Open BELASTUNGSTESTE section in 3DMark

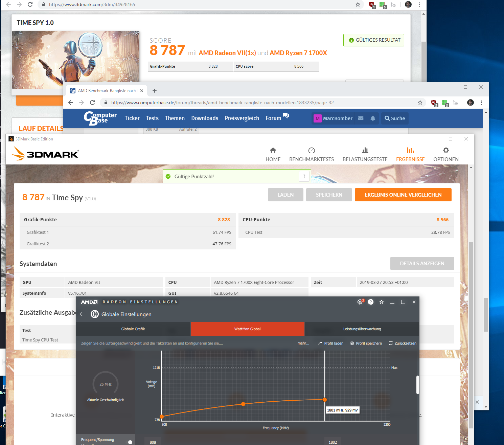point(365,155)
